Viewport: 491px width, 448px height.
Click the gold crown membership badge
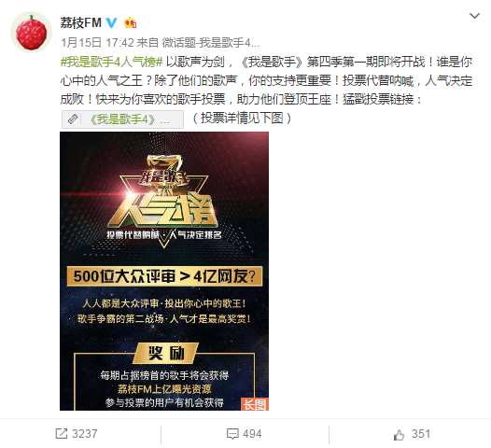tap(130, 22)
